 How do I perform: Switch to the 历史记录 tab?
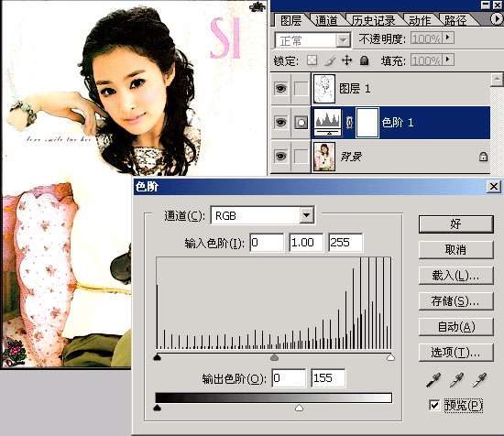tap(374, 20)
